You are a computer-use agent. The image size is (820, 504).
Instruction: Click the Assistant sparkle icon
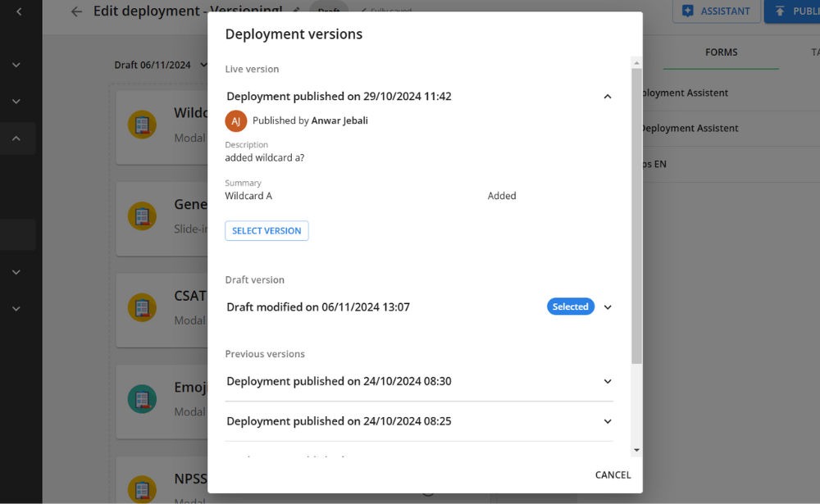[x=689, y=11]
